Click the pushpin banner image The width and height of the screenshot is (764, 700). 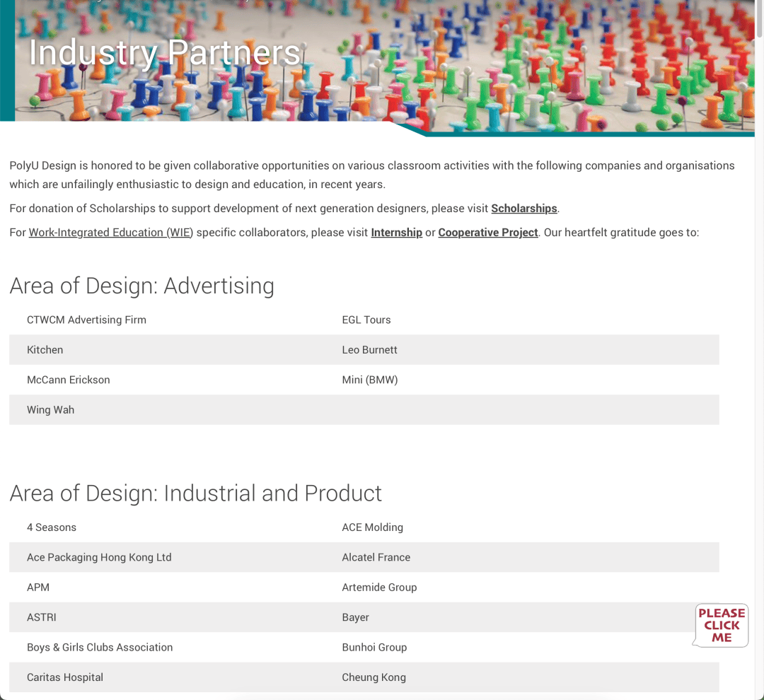[x=495, y=64]
